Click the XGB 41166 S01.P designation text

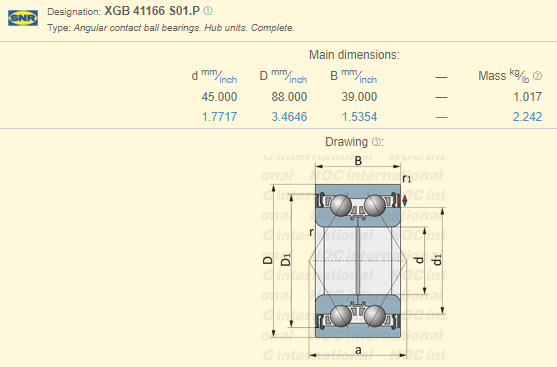pyautogui.click(x=152, y=11)
